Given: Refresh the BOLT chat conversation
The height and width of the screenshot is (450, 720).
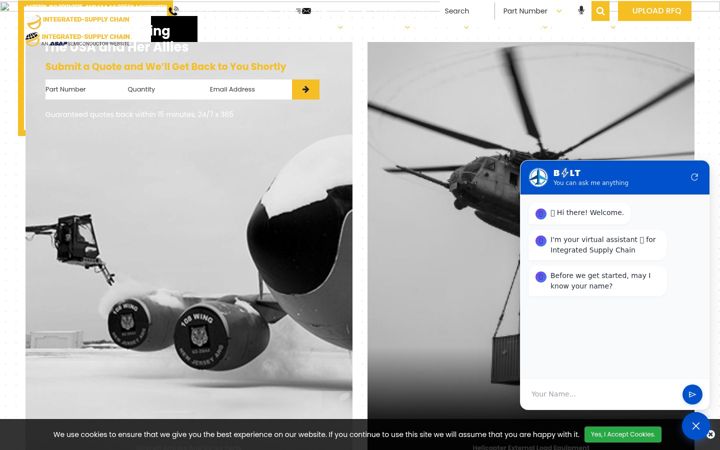Looking at the screenshot, I should [694, 177].
